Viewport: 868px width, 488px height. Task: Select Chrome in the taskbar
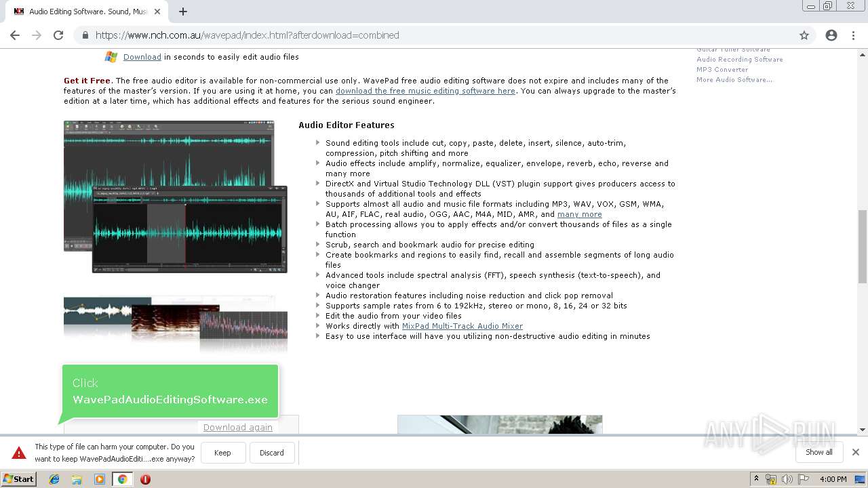pyautogui.click(x=122, y=479)
